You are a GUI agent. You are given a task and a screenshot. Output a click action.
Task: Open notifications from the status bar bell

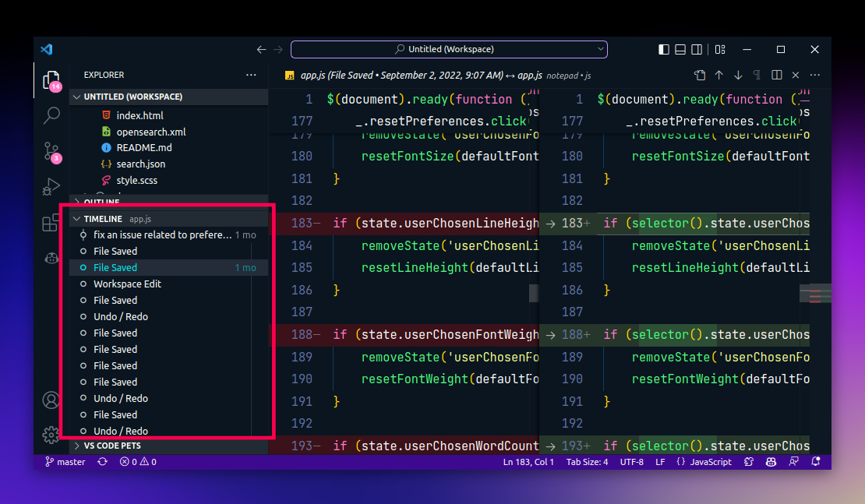click(x=816, y=461)
